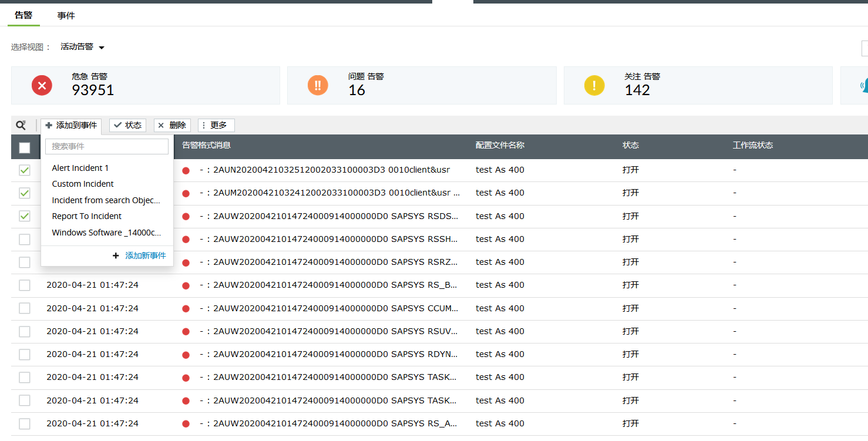Open the 活动告警 view dropdown

[82, 47]
